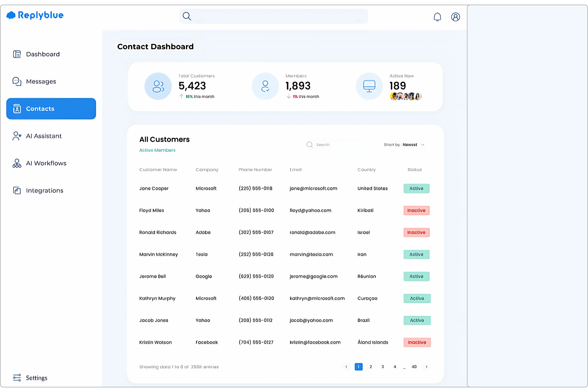The height and width of the screenshot is (392, 588).
Task: Go to previous page with left chevron
Action: tap(346, 367)
